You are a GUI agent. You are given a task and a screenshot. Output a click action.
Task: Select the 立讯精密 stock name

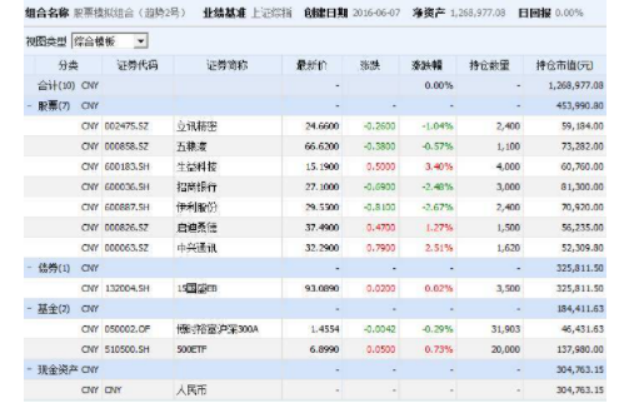[x=197, y=127]
